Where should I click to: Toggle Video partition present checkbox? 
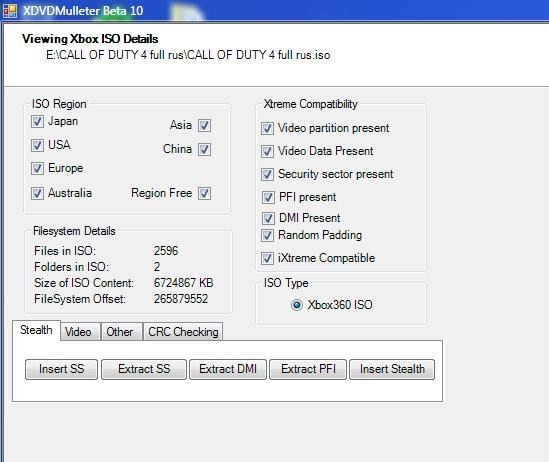pos(267,128)
